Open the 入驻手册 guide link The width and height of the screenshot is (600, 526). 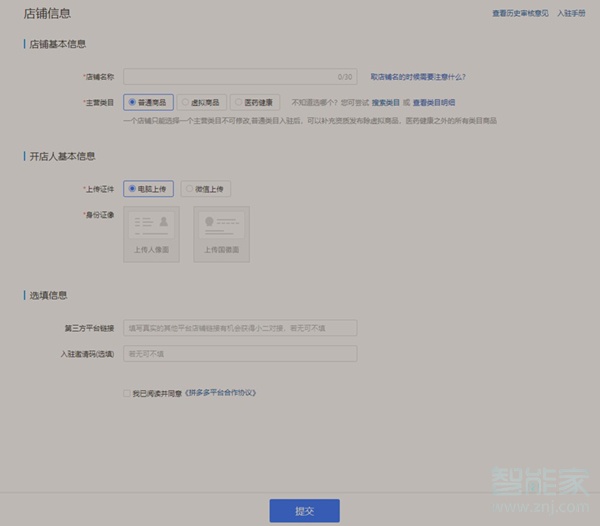pyautogui.click(x=571, y=13)
